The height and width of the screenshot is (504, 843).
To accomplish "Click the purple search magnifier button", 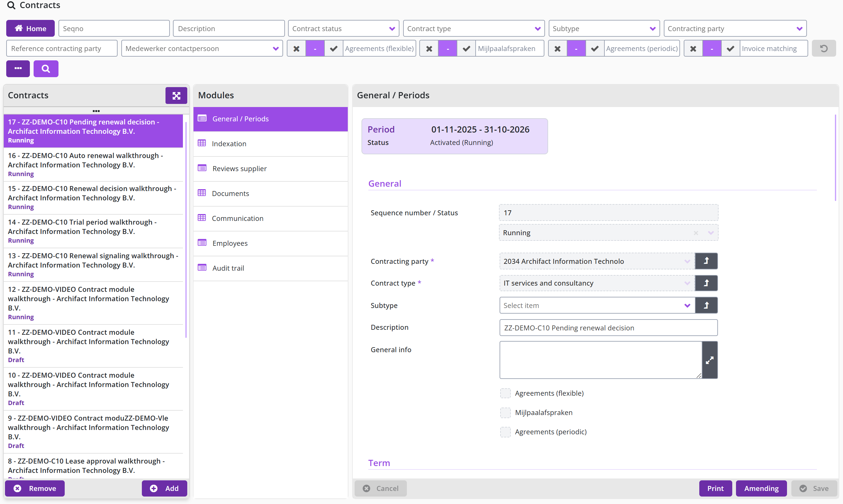I will [46, 69].
